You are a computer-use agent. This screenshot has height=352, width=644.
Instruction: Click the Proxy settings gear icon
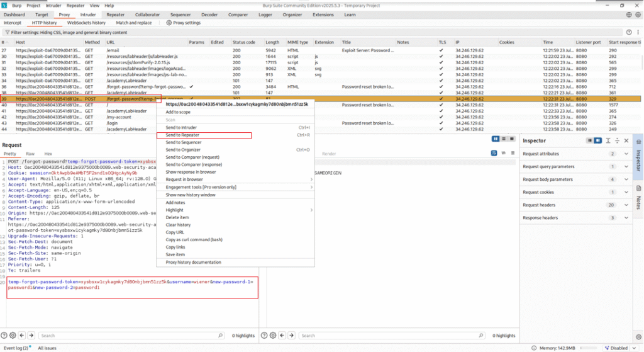[x=169, y=23]
